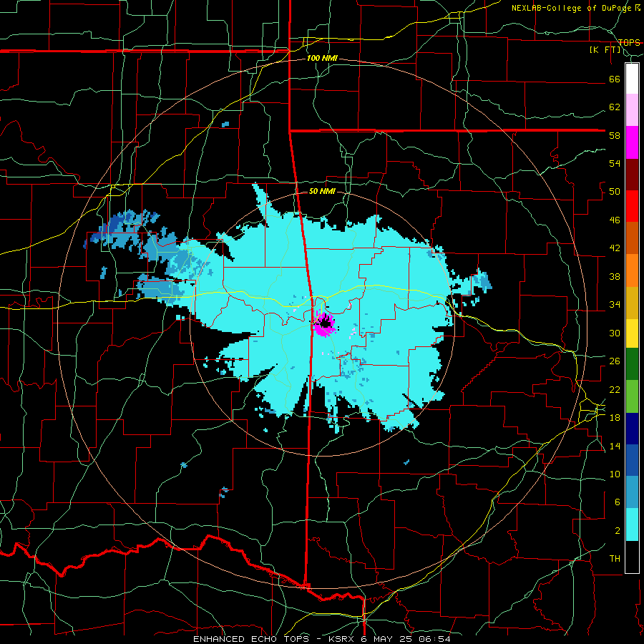Click the orange 42 kft legend swatch

632,270
